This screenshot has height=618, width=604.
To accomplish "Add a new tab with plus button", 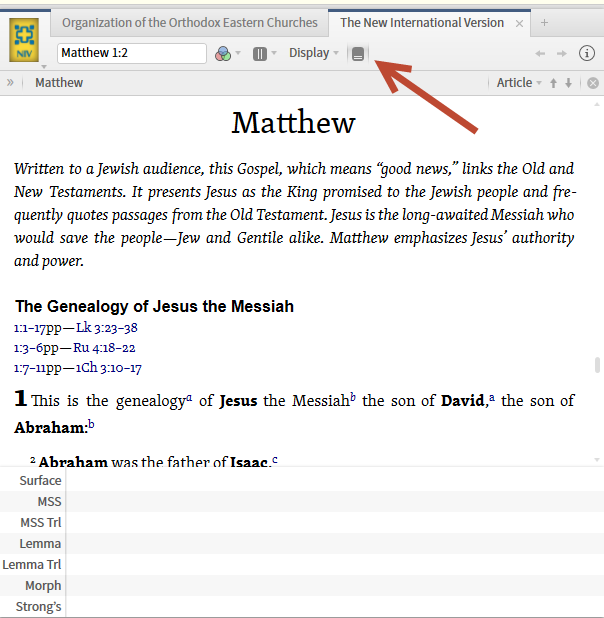I will tap(544, 23).
